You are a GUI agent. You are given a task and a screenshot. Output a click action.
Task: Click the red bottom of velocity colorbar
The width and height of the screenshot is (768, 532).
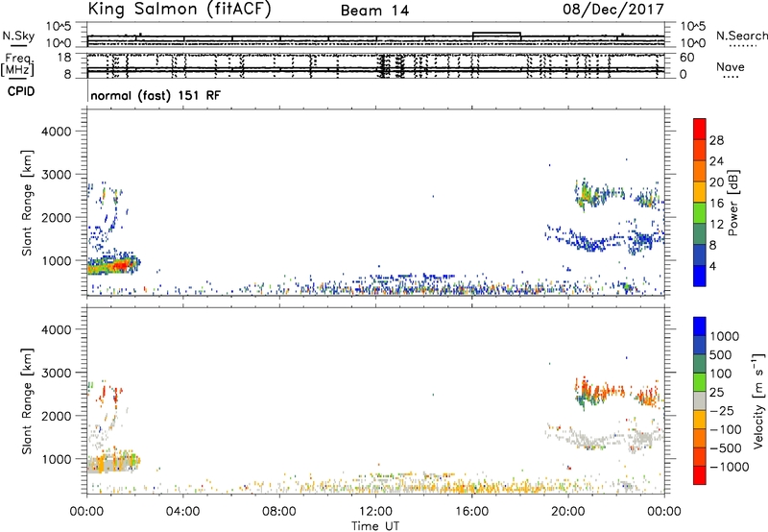coord(700,475)
